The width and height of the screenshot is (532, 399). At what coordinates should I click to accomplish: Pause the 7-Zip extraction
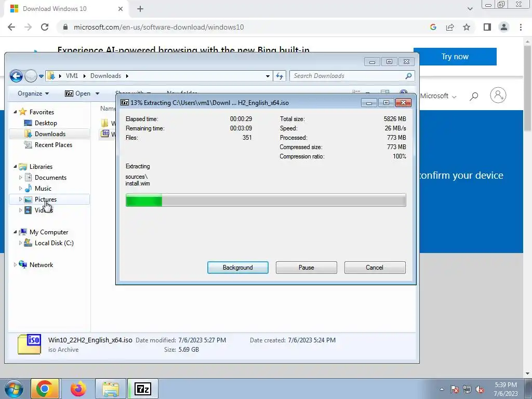pyautogui.click(x=306, y=268)
